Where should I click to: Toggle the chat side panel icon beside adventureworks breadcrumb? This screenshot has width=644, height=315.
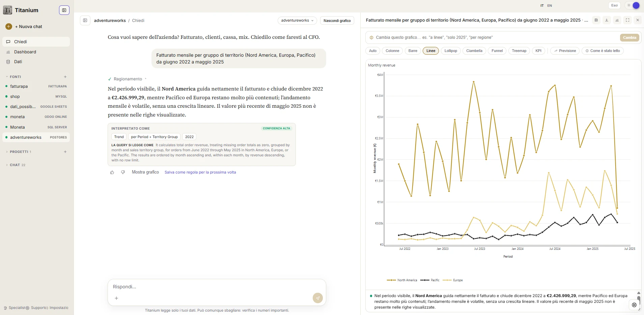pos(85,21)
